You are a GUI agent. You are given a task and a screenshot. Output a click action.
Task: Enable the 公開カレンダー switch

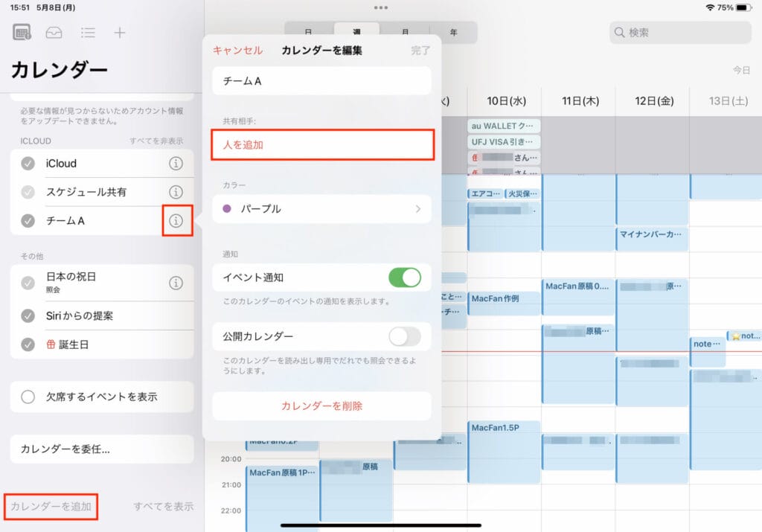[x=404, y=336]
